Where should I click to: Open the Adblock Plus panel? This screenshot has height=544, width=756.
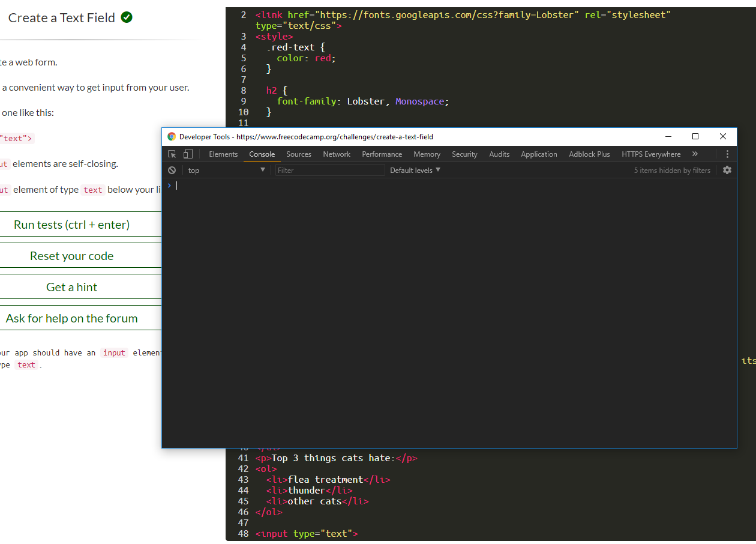pos(589,154)
